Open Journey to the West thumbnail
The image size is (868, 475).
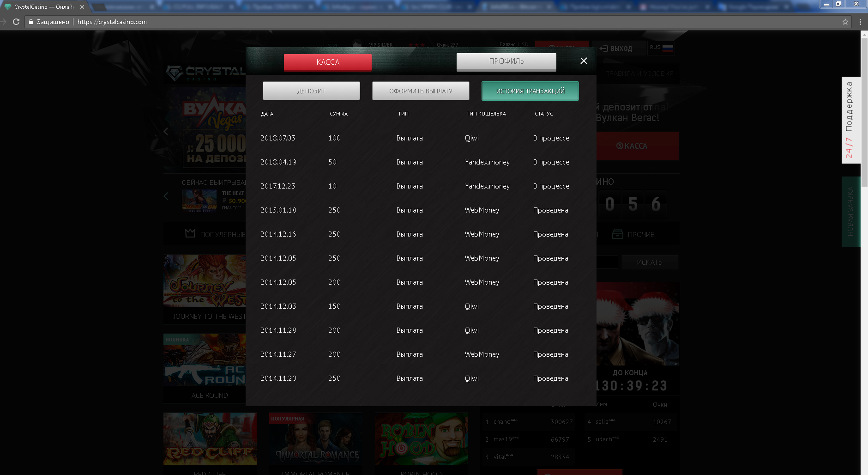205,281
